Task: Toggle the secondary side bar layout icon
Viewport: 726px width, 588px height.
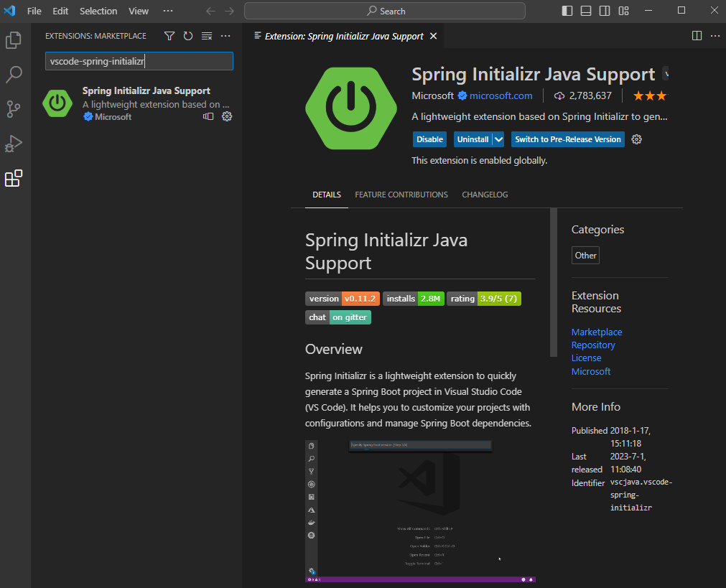Action: 605,11
